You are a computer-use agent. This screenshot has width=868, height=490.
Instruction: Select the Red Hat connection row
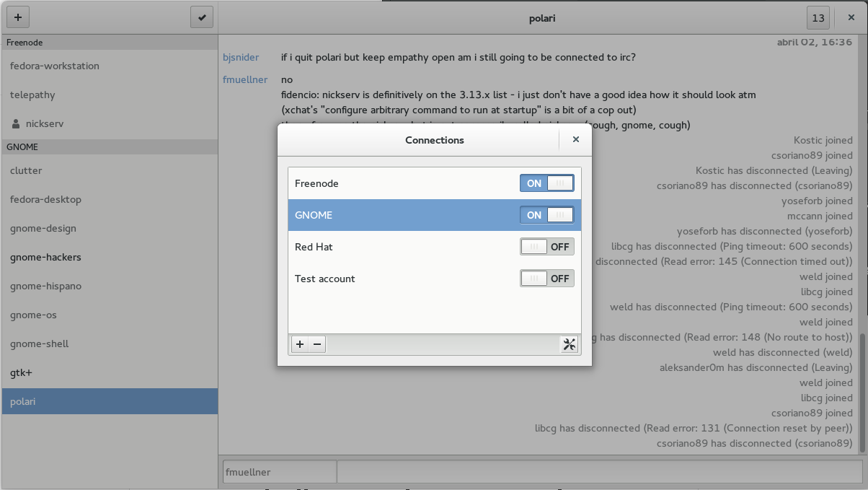[435, 247]
